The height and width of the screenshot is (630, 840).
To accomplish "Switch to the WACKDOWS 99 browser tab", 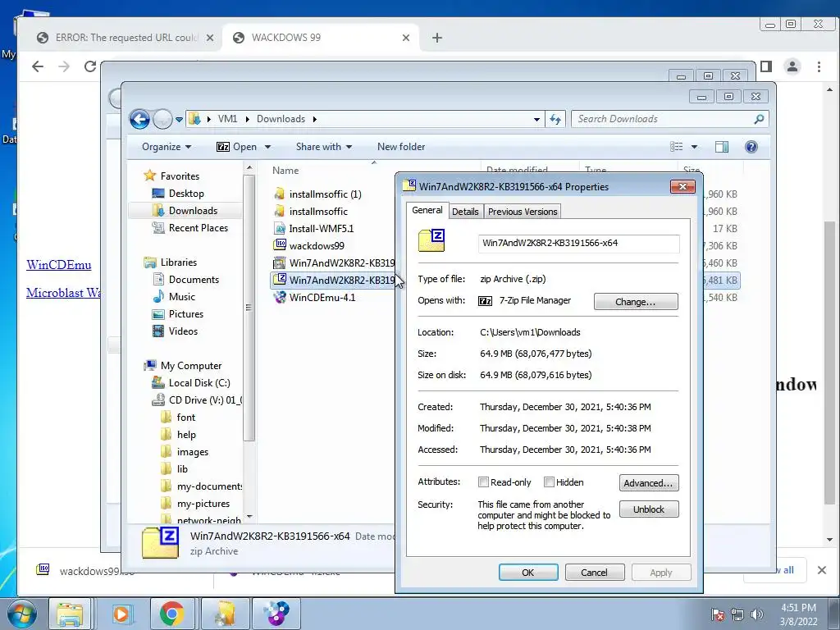I will point(320,38).
